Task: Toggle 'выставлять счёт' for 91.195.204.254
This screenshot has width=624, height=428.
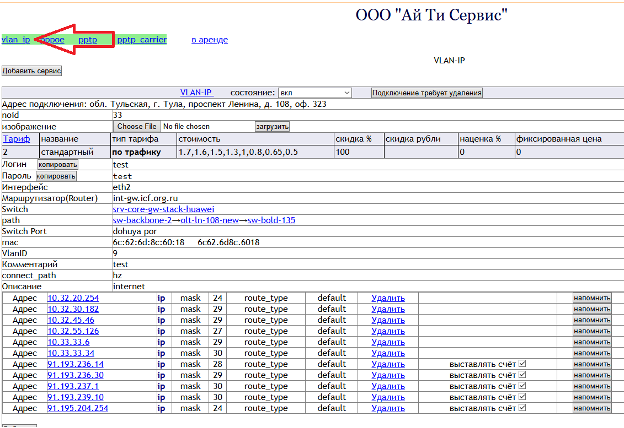Action: point(522,408)
